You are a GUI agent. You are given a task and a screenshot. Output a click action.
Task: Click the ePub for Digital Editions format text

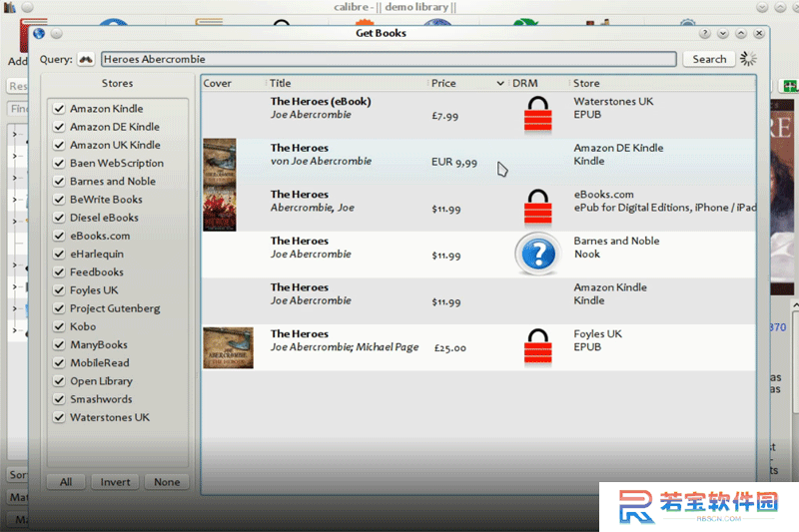click(665, 208)
